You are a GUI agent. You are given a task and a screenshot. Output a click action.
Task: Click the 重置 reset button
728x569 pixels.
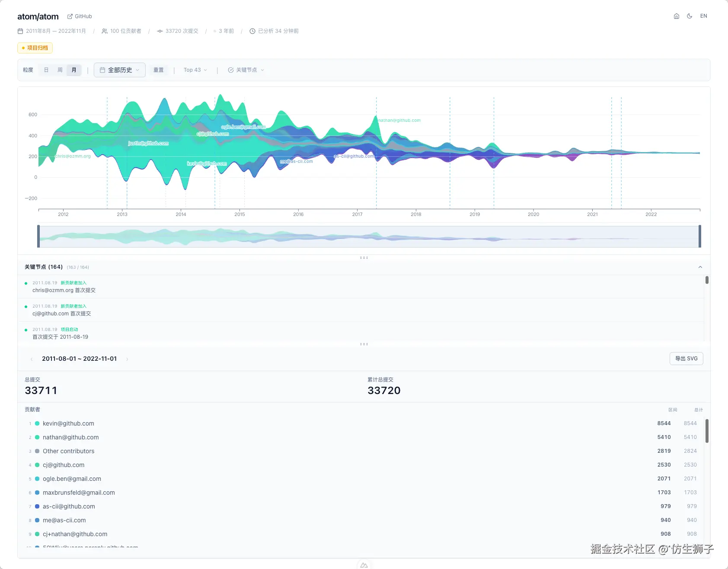point(159,70)
